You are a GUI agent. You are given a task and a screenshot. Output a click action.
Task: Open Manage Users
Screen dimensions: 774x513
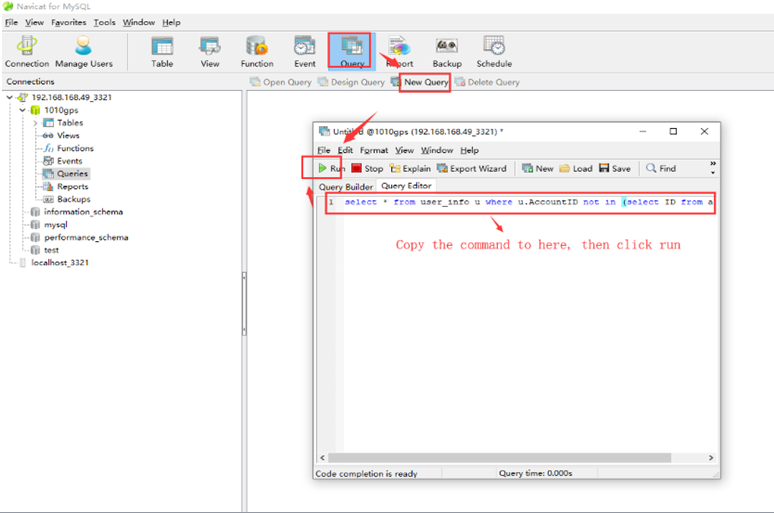click(x=83, y=51)
